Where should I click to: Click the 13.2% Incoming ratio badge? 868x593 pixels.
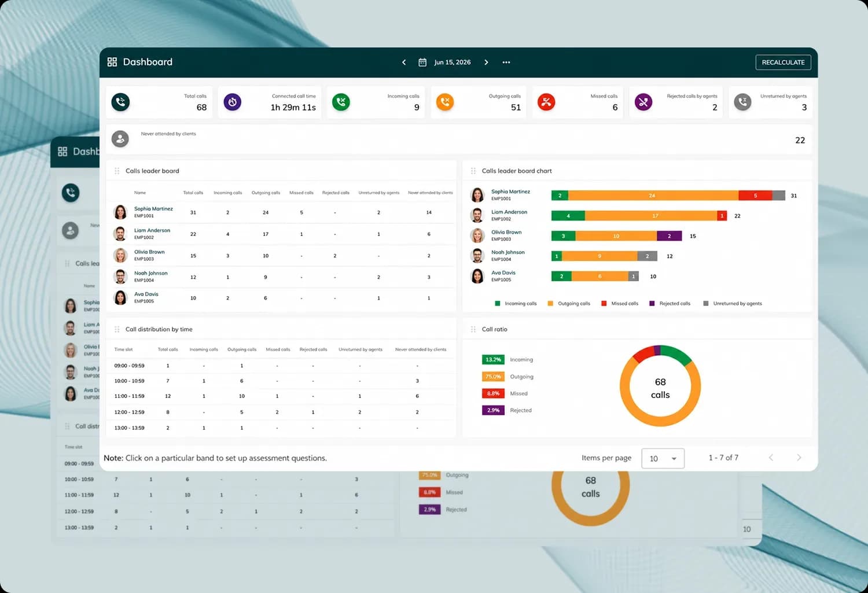[x=493, y=360]
